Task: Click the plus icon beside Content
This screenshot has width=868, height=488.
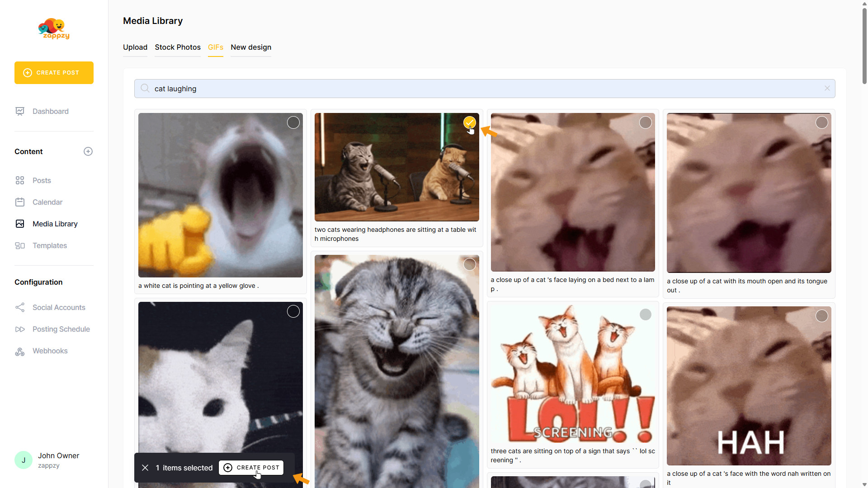Action: 88,151
